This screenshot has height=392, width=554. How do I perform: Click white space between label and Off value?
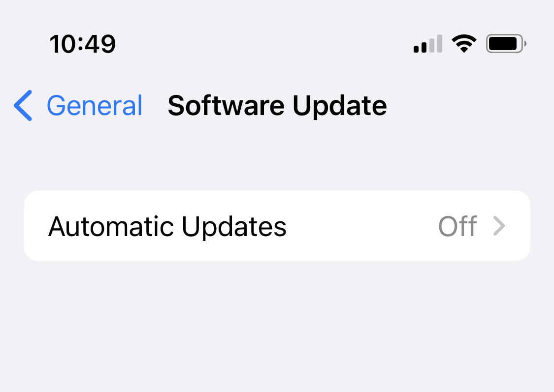(362, 226)
